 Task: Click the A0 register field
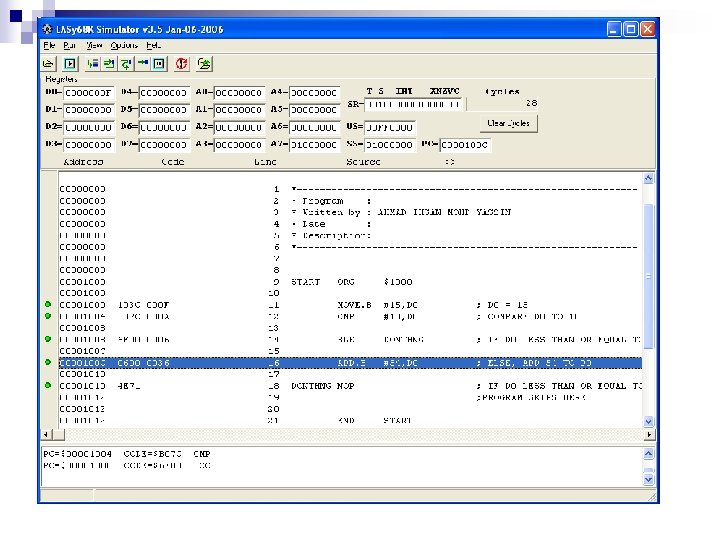(239, 93)
